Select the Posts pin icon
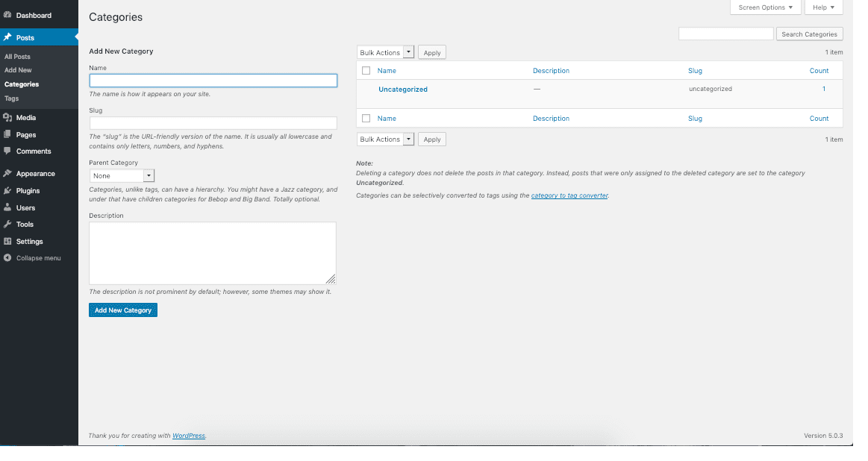Image resolution: width=868 pixels, height=461 pixels. point(9,35)
